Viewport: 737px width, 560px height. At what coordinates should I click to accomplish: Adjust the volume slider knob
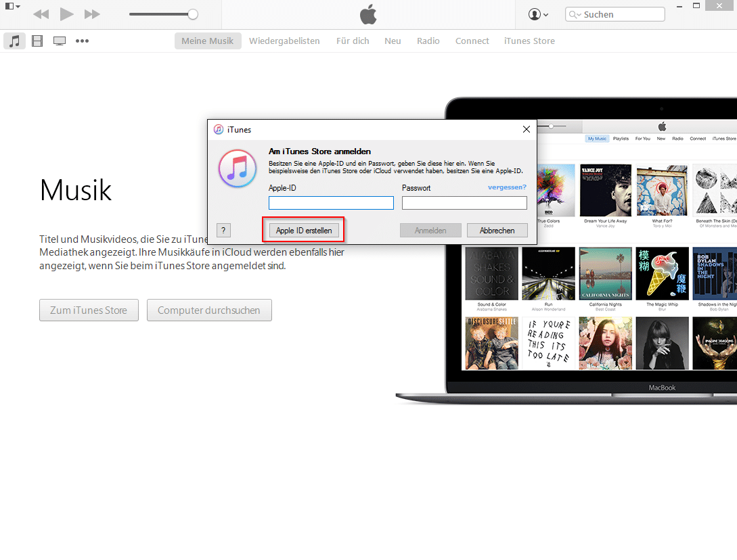pyautogui.click(x=193, y=14)
